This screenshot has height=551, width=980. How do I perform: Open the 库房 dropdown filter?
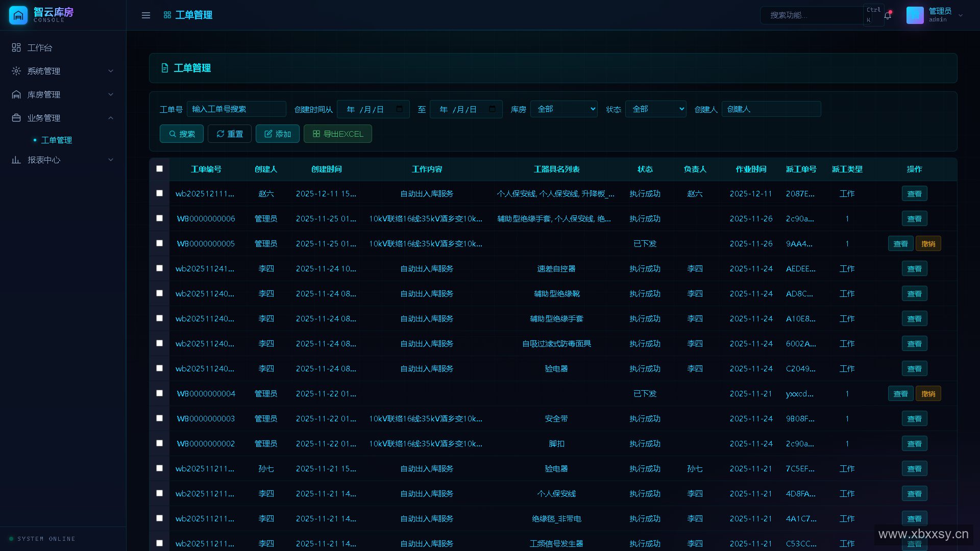coord(564,109)
